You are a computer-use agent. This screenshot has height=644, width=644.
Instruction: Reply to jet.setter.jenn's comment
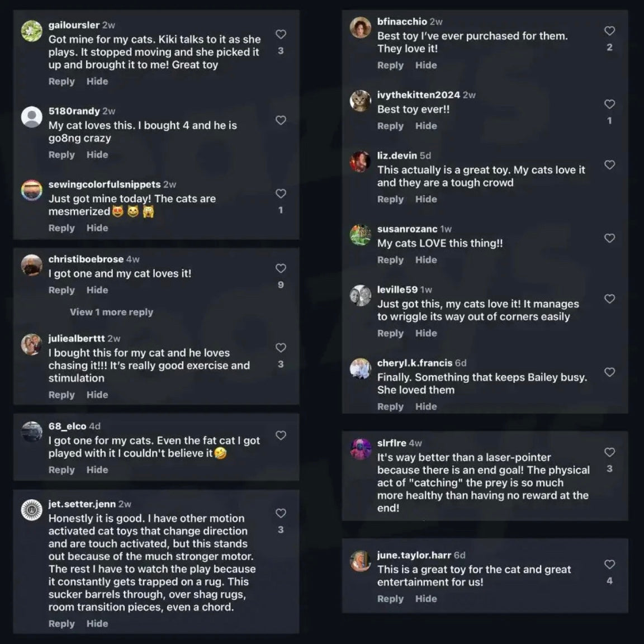61,623
